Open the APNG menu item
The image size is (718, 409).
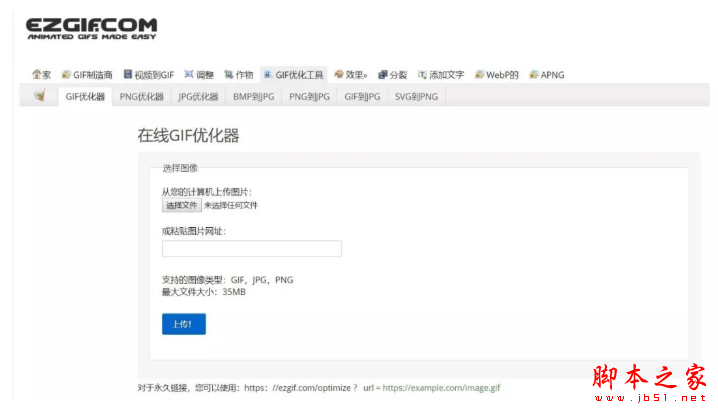(547, 75)
